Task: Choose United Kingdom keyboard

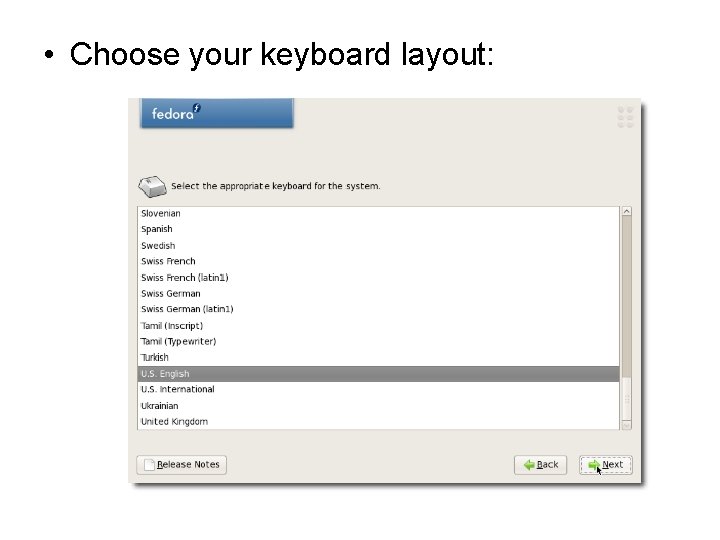Action: pyautogui.click(x=175, y=421)
